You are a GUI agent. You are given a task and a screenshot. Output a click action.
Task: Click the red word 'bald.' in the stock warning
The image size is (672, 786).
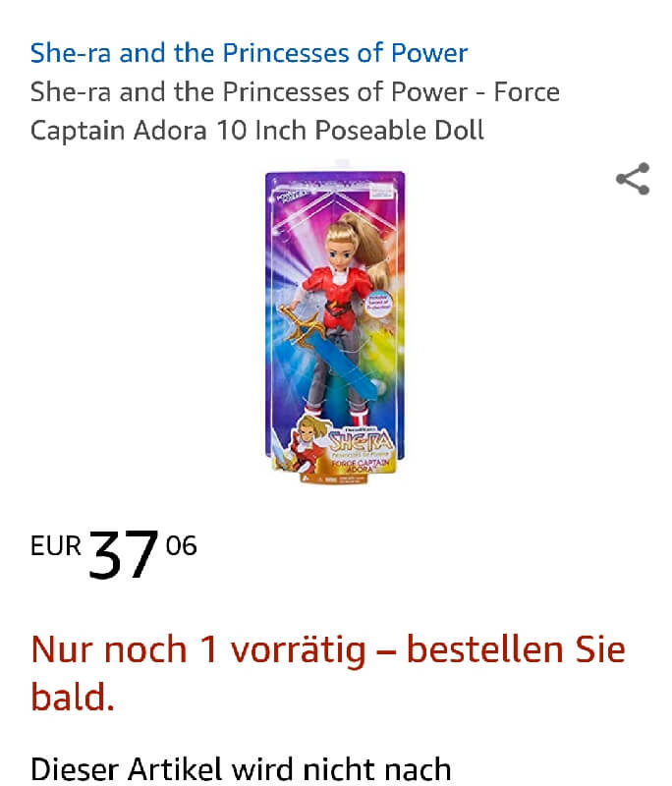(x=73, y=697)
